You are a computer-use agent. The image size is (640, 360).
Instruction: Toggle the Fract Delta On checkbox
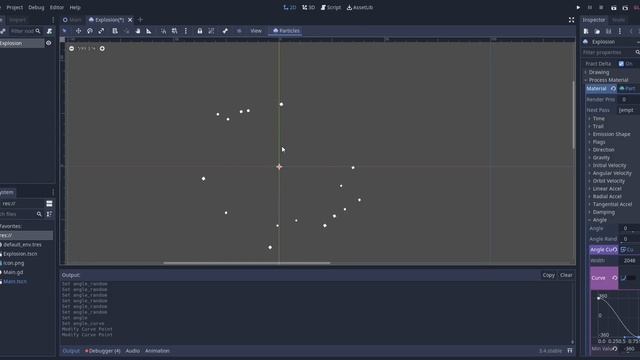[621, 64]
